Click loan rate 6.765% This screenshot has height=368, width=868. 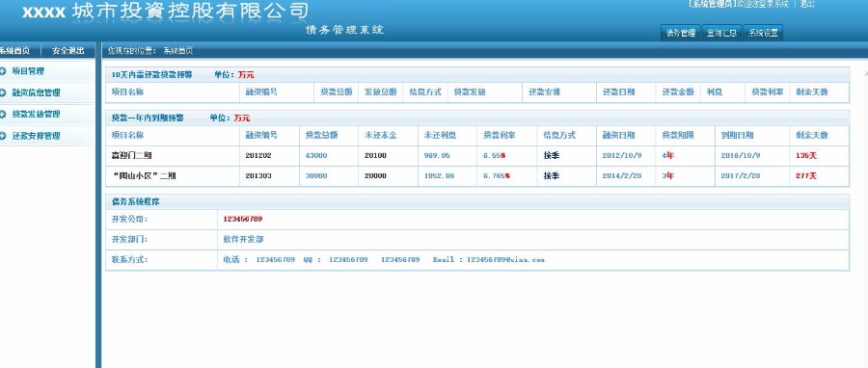click(x=497, y=176)
